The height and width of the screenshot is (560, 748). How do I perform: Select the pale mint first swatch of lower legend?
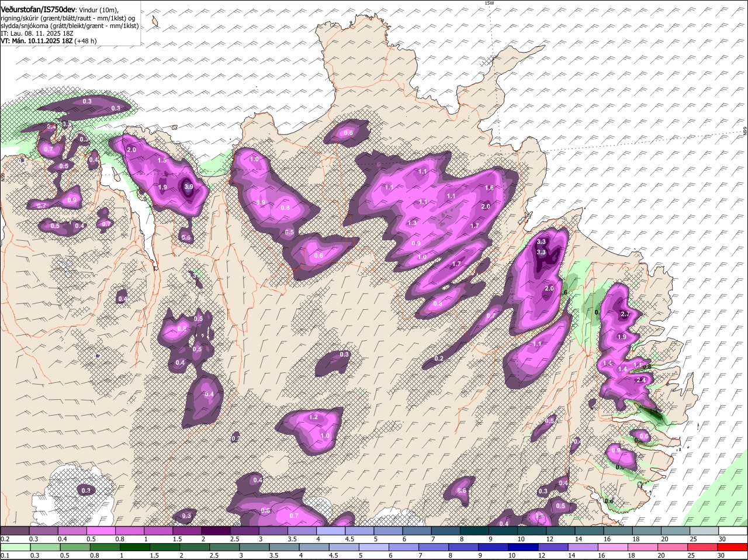15,547
